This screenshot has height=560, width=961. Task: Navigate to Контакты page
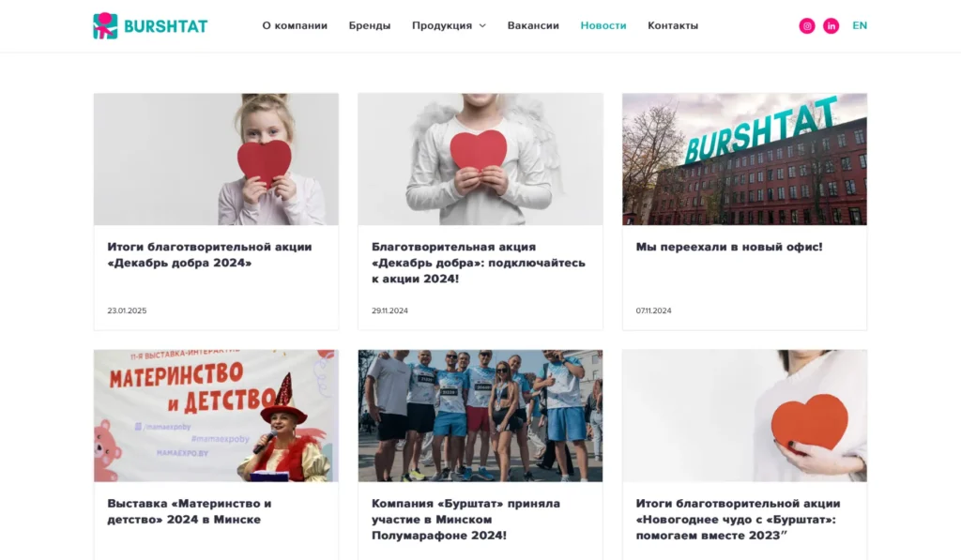tap(673, 25)
